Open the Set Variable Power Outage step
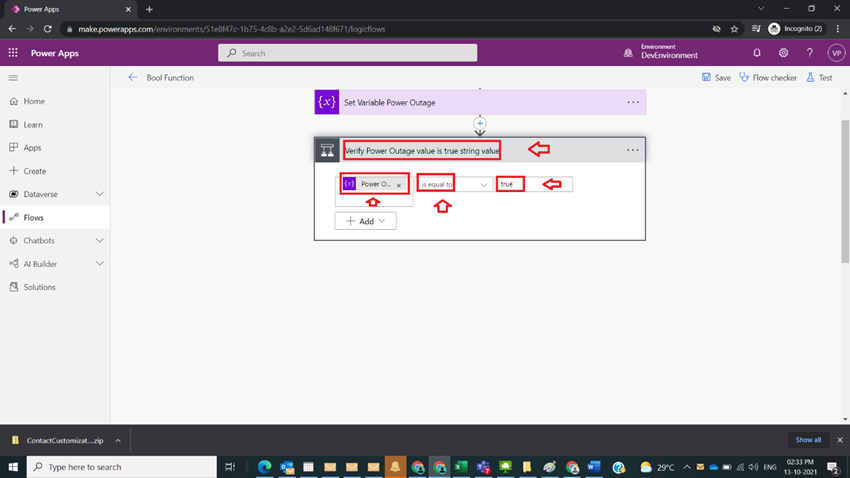 pyautogui.click(x=480, y=102)
